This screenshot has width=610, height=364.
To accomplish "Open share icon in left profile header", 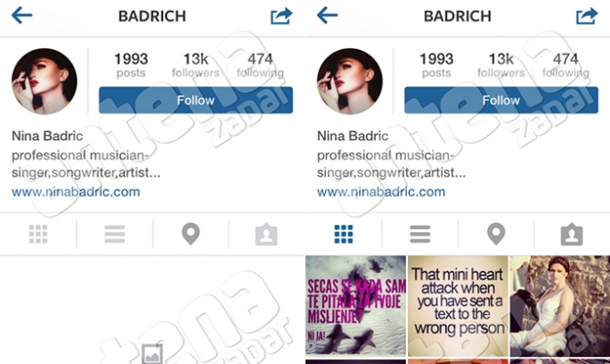I will [281, 16].
